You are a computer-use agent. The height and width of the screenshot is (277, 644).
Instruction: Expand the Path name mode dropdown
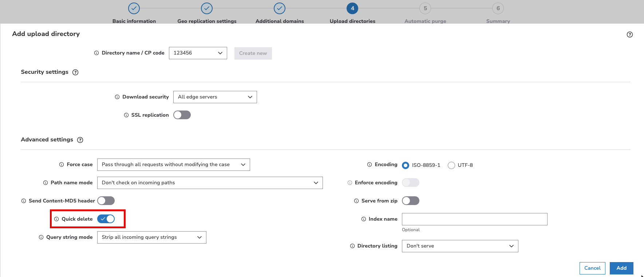[x=210, y=183]
